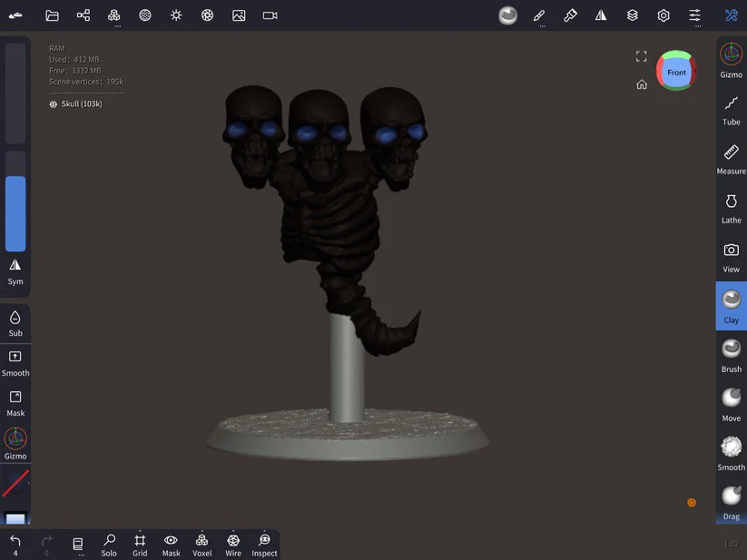Image resolution: width=747 pixels, height=560 pixels.
Task: Open the Post Process aperture menu
Action: 207,15
